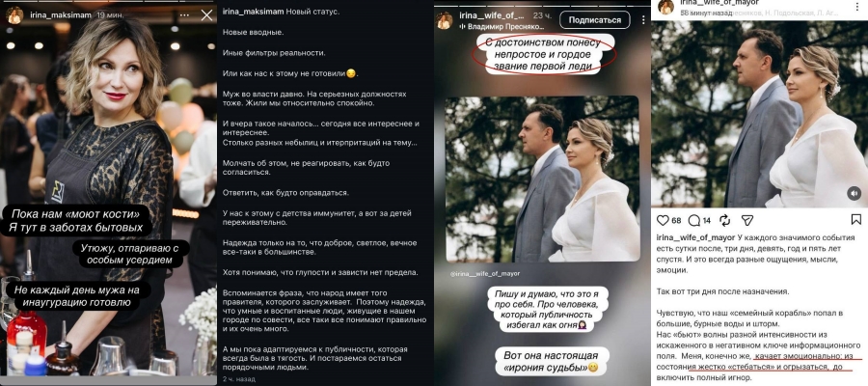Like the post with heart icon
Viewport: 868px width, 386px height.
662,220
